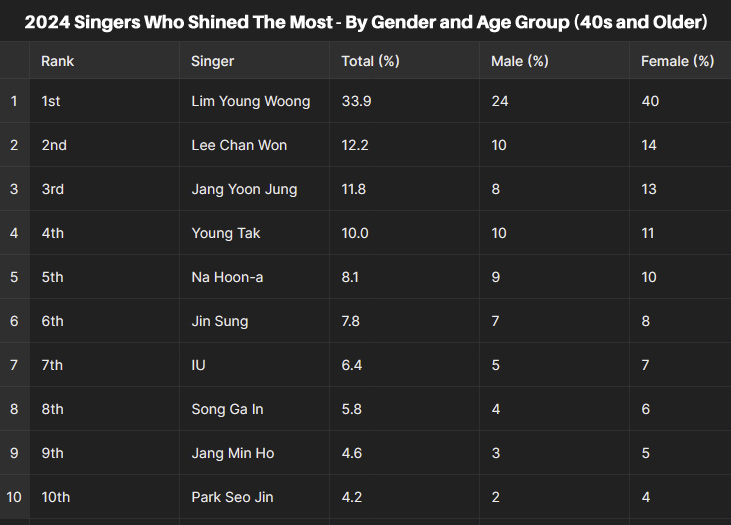The height and width of the screenshot is (525, 731).
Task: Select the Male (%) column header
Action: pyautogui.click(x=555, y=61)
